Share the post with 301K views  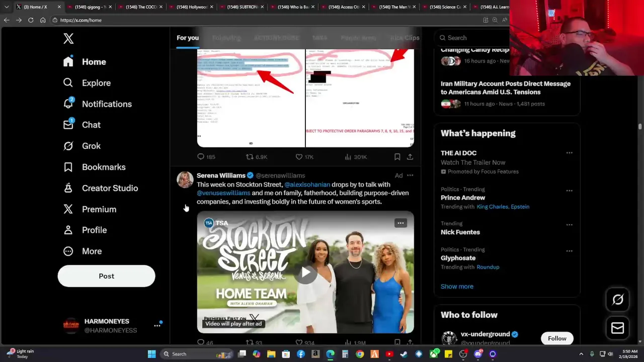(x=410, y=157)
